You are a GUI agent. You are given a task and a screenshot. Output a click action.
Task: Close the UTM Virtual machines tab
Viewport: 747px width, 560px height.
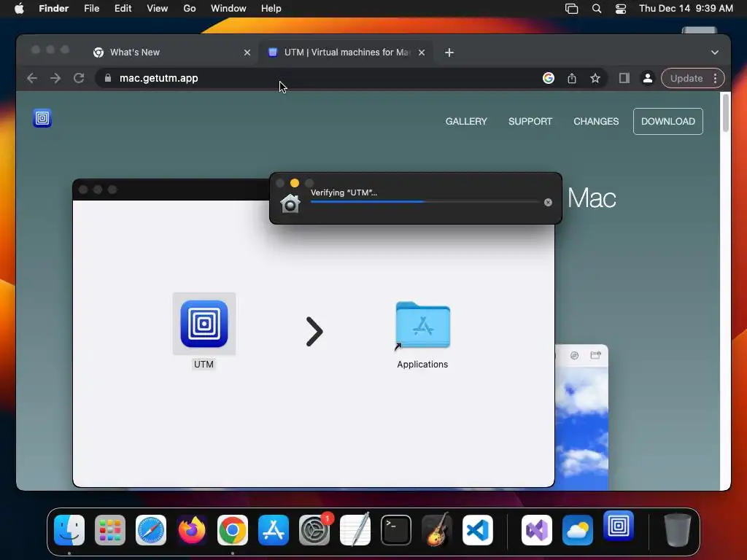click(x=422, y=52)
